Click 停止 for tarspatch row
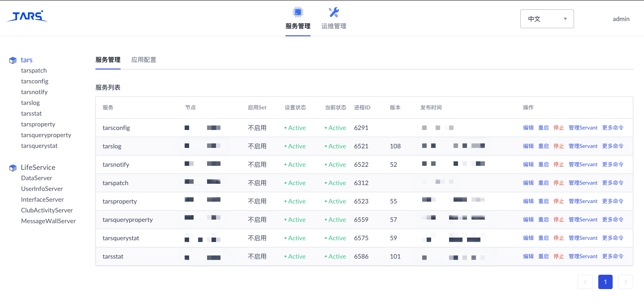This screenshot has width=644, height=307. (x=559, y=183)
